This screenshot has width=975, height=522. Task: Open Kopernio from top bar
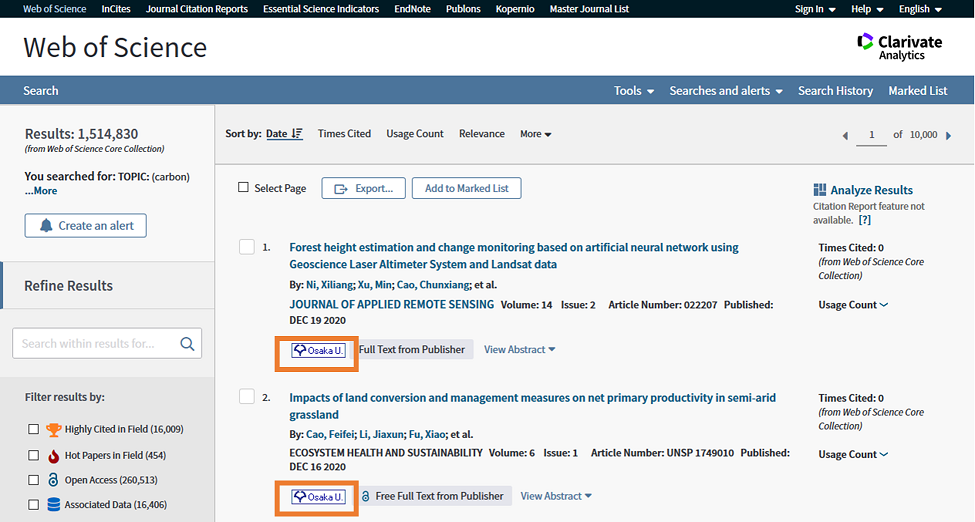[x=515, y=9]
